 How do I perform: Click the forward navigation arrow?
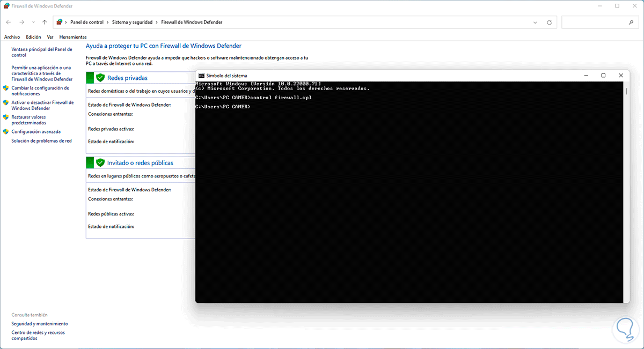click(x=21, y=23)
